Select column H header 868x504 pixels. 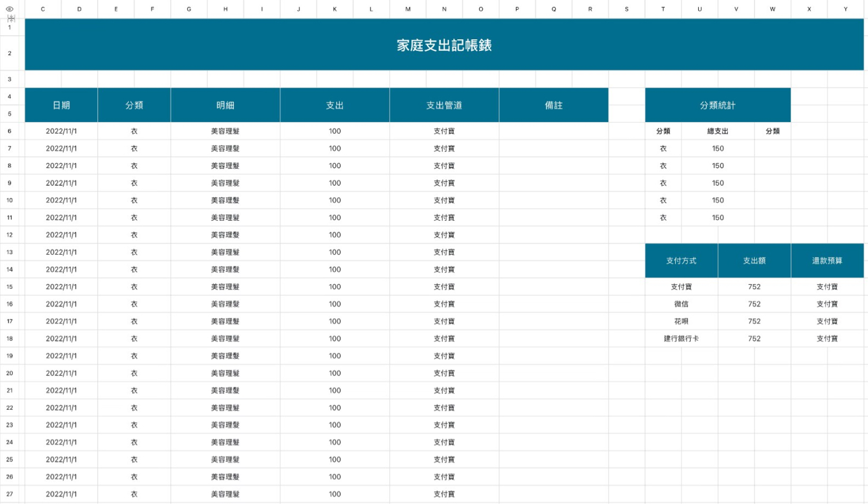[x=225, y=9]
